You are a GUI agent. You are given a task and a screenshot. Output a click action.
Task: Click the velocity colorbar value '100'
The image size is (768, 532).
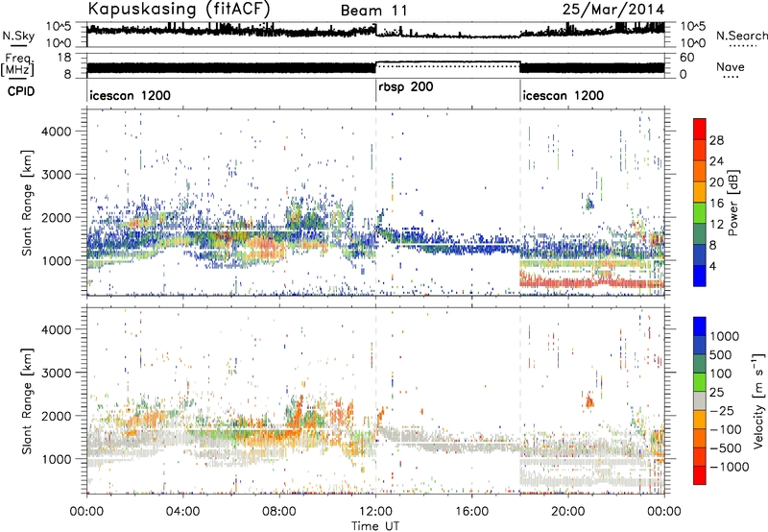tap(721, 374)
